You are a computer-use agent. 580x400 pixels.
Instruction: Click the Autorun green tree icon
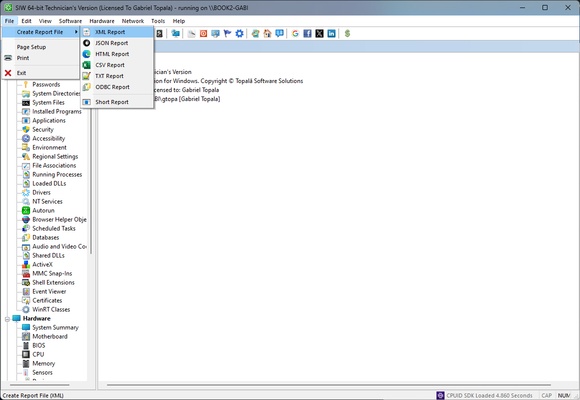pyautogui.click(x=26, y=211)
